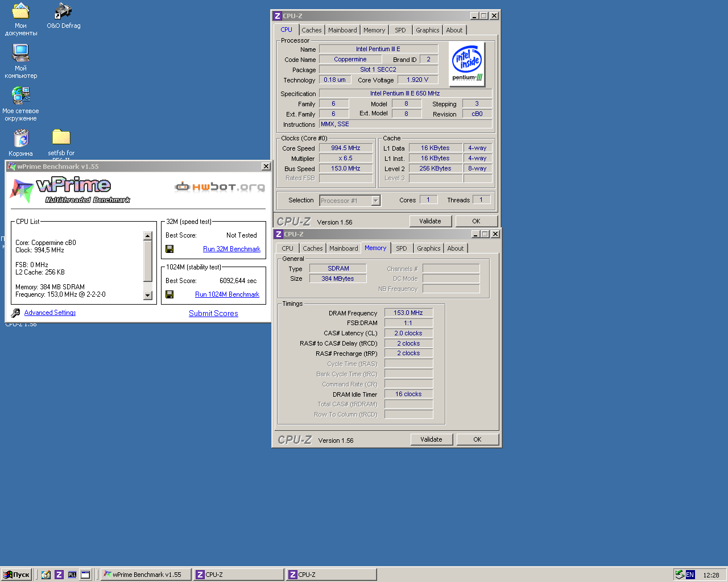
Task: Switch to Caches tab in lower CPU-Z window
Action: click(x=312, y=248)
